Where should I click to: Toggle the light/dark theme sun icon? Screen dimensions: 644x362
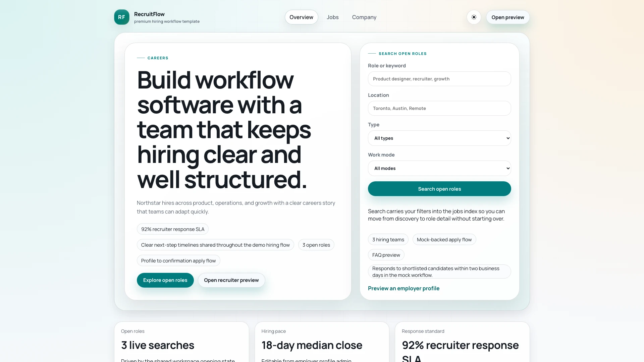[474, 17]
